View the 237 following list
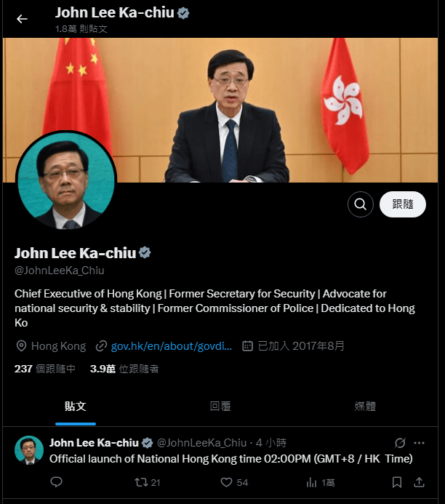 pos(45,369)
